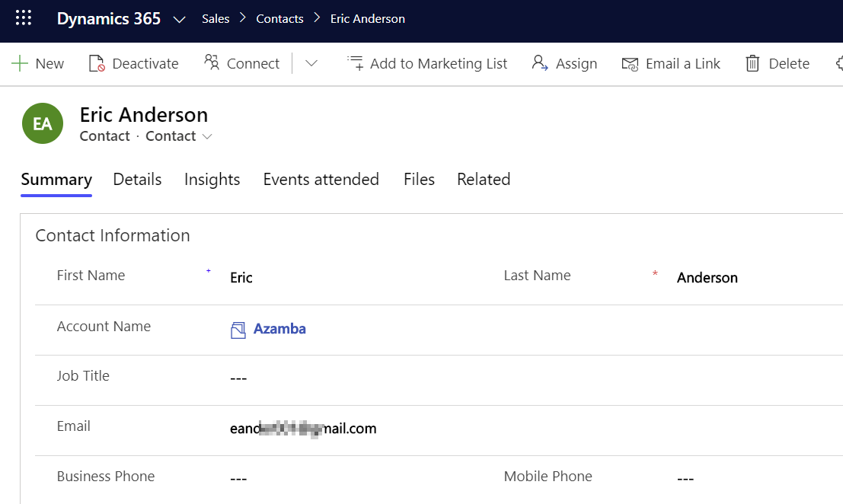Click the Email a Link label
This screenshot has width=843, height=504.
click(x=683, y=63)
